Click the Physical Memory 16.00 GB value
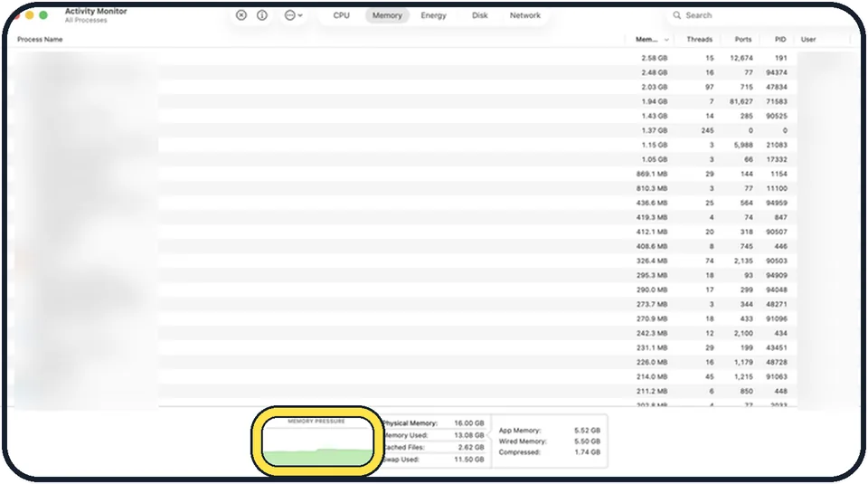 [469, 423]
